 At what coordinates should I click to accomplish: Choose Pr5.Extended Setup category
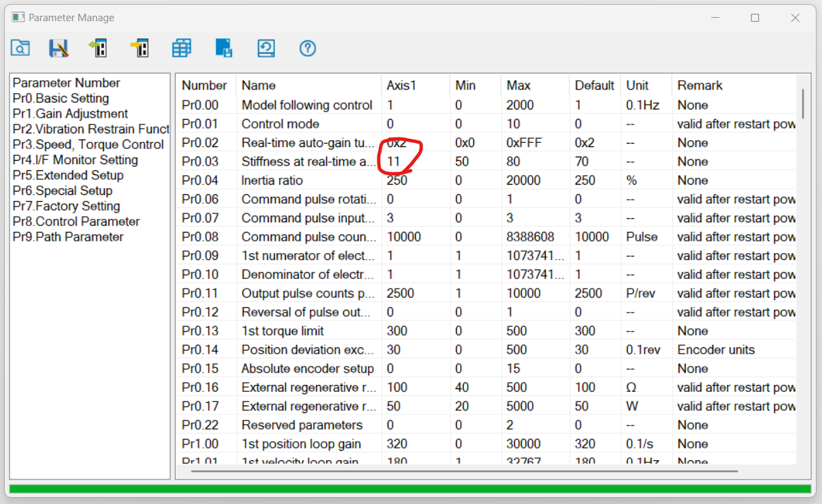click(x=68, y=175)
